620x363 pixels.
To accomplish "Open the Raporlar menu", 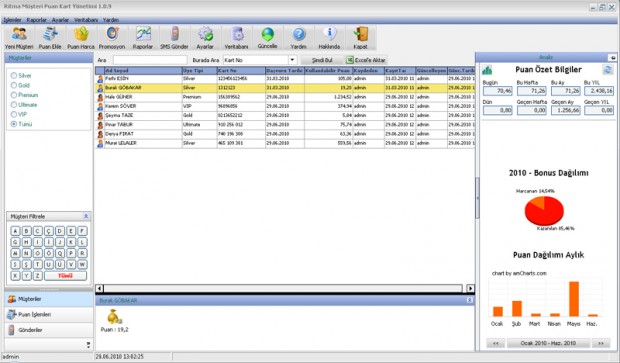I will pyautogui.click(x=36, y=20).
